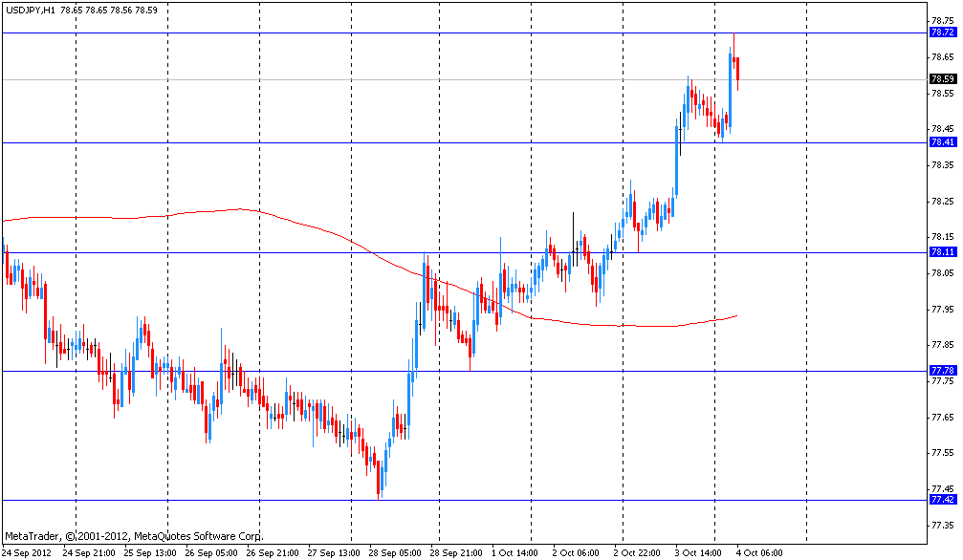Screen dimensions: 963x560
Task: Click the 28 Sep 05:00 time label
Action: [x=397, y=552]
